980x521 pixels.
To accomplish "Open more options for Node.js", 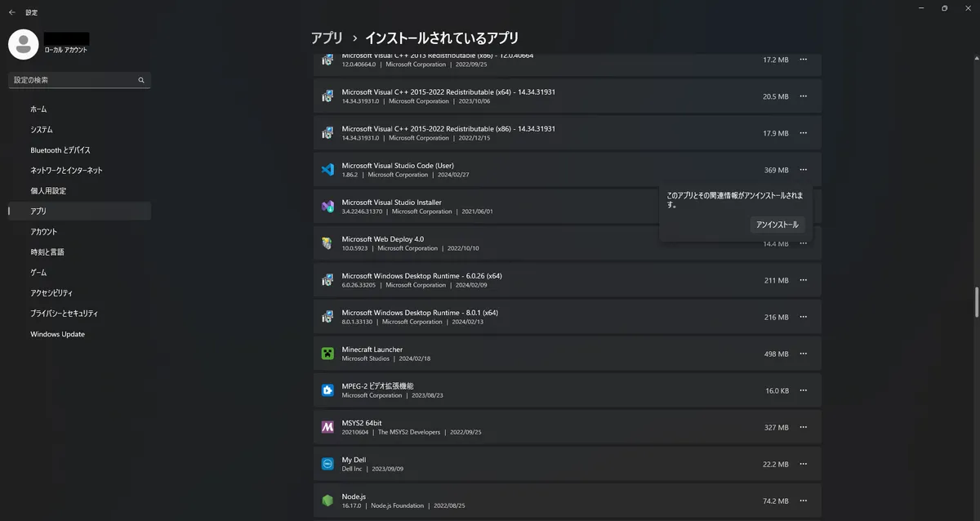I will click(x=803, y=500).
